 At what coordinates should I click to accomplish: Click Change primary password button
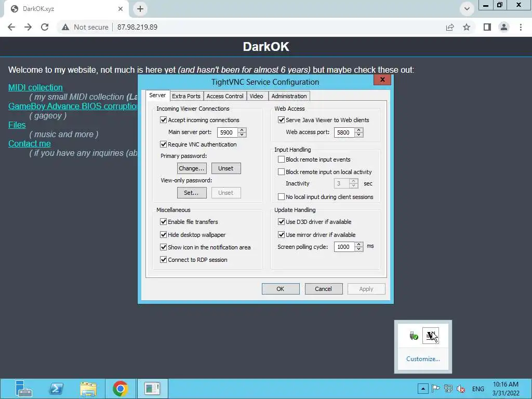[x=192, y=168]
